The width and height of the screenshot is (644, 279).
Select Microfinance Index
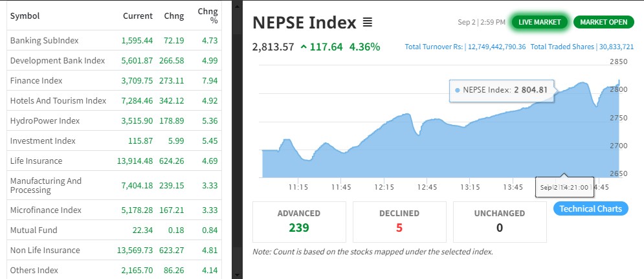pyautogui.click(x=46, y=210)
